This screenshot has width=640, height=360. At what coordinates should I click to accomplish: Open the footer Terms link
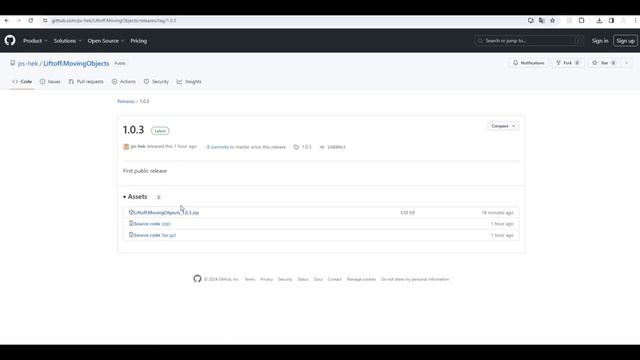[249, 279]
